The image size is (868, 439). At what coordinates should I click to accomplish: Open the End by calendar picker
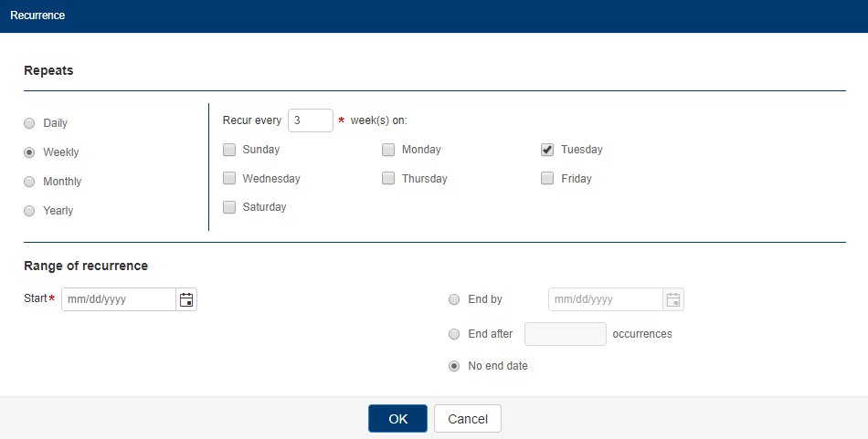[x=673, y=299]
